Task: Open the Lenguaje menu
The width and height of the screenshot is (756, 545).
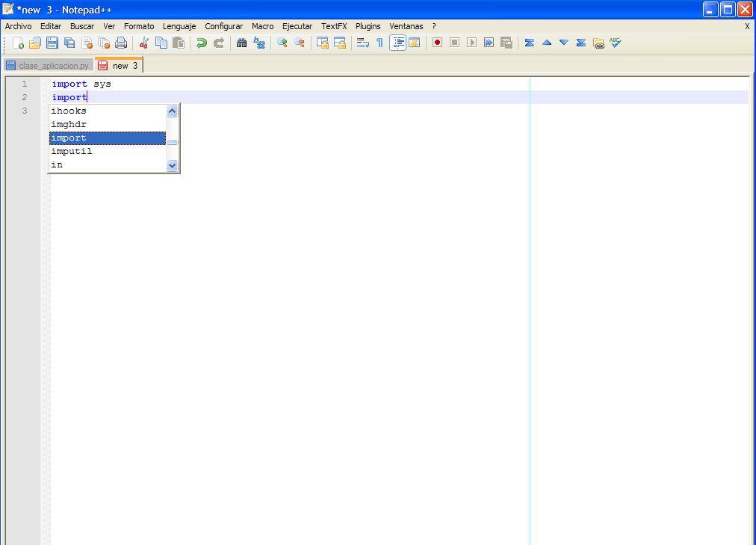Action: pyautogui.click(x=179, y=26)
